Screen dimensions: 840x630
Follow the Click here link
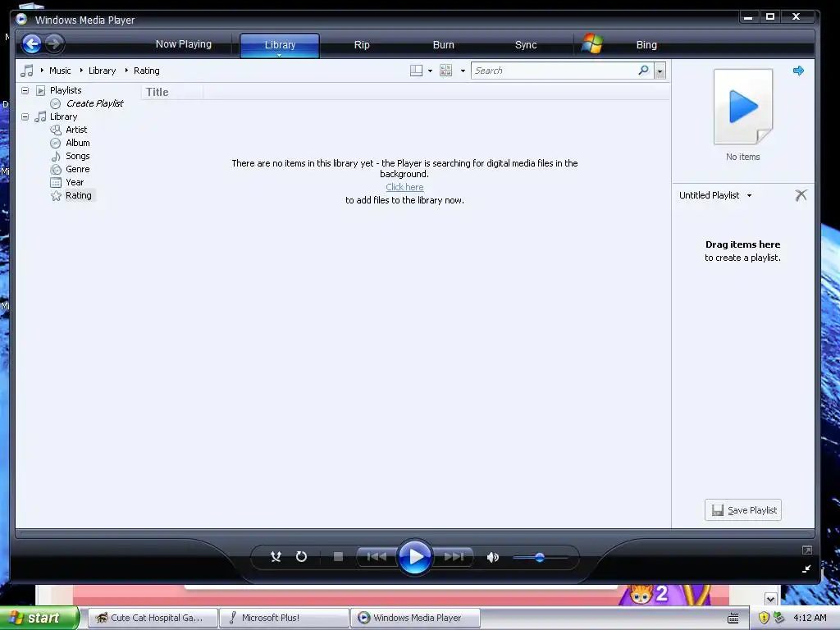pos(404,187)
